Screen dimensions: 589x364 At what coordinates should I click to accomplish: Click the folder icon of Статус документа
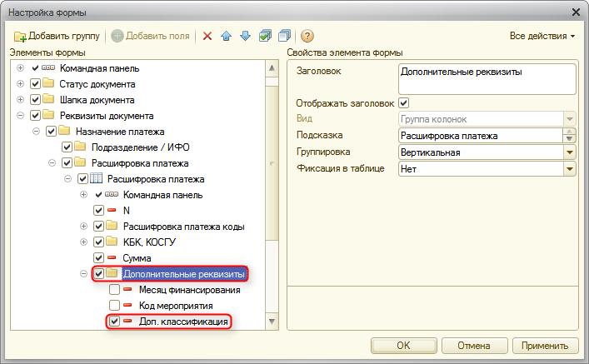(48, 83)
